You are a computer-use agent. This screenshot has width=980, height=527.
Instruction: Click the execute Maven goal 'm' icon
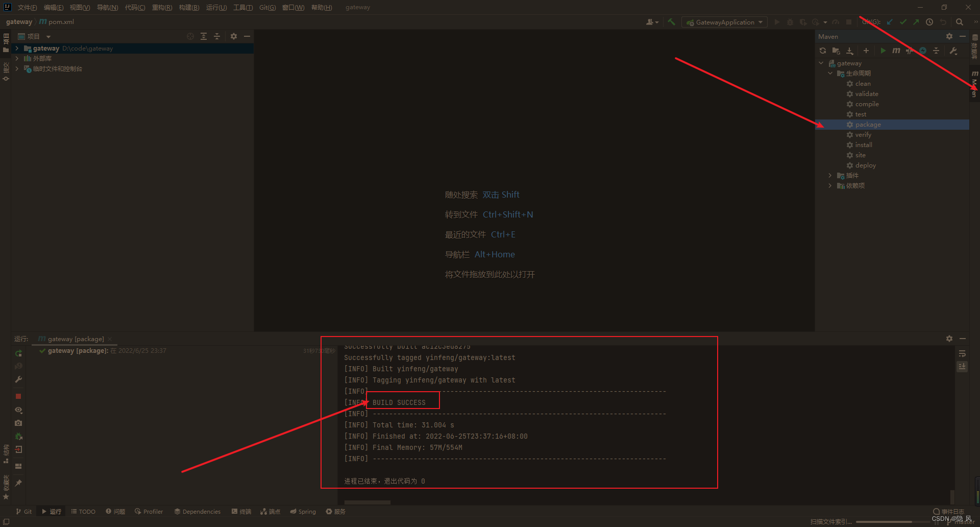click(896, 51)
